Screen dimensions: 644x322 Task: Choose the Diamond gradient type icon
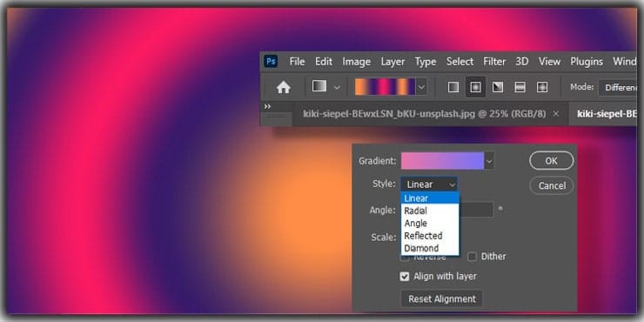pos(542,87)
